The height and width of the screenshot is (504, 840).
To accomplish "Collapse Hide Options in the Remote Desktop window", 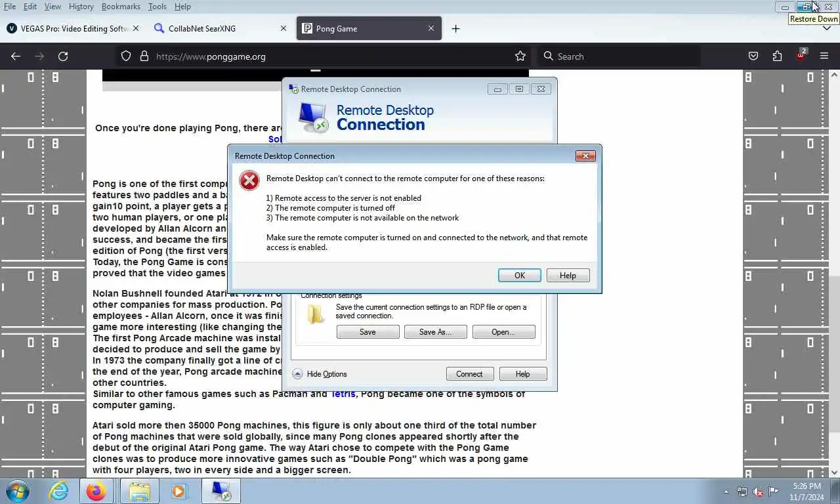I will tap(320, 374).
